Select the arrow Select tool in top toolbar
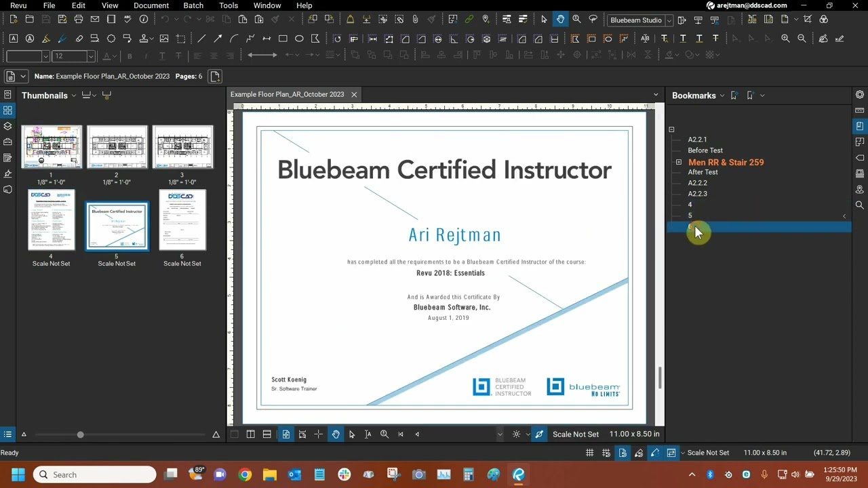 coord(544,19)
